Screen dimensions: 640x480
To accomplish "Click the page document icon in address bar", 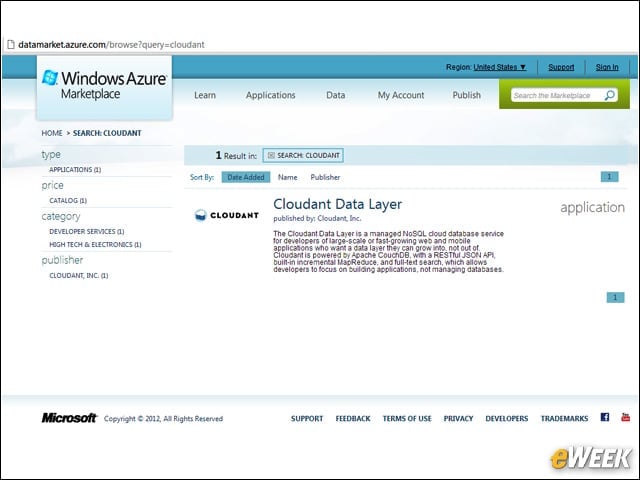I will (x=11, y=44).
